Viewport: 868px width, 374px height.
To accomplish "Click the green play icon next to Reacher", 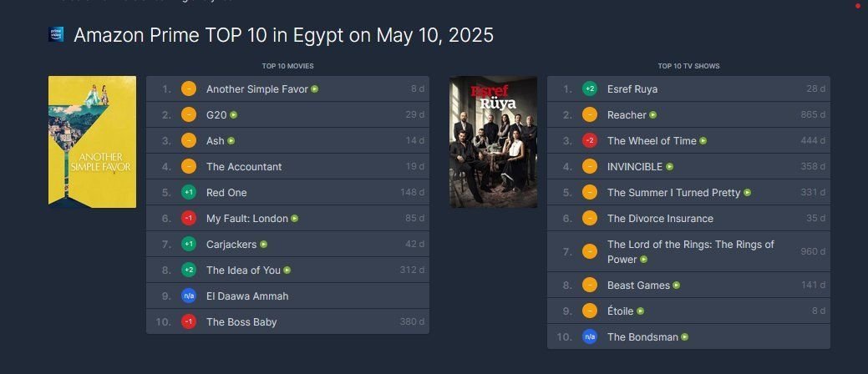I will coord(653,114).
